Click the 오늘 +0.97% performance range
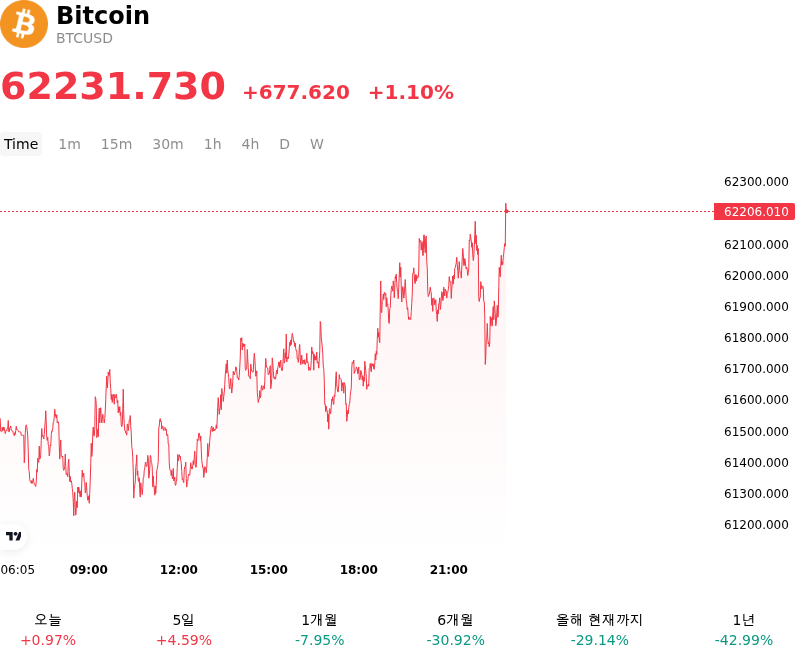Screen dimensions: 800x660 click(x=48, y=630)
